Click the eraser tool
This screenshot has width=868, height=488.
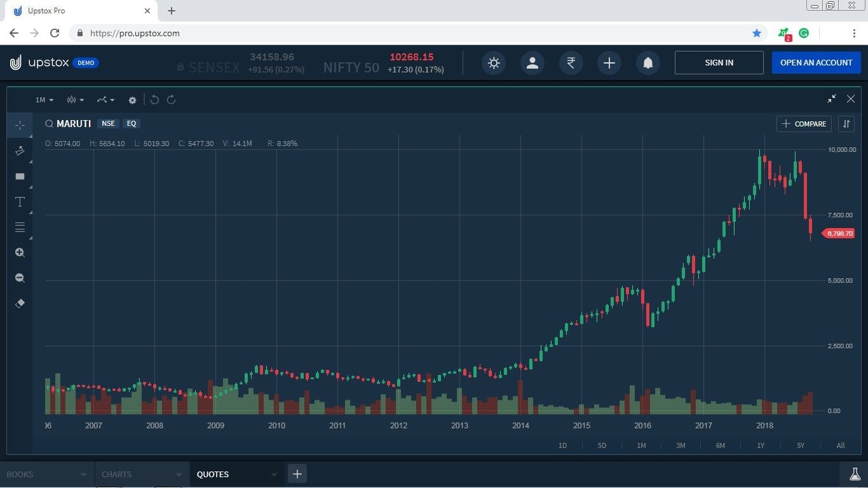click(x=20, y=303)
